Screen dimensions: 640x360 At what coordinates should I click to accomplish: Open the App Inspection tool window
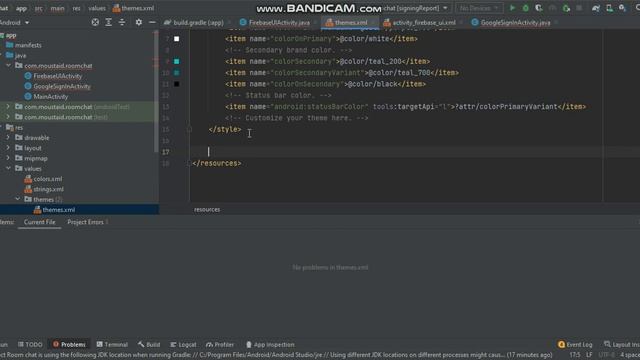pyautogui.click(x=270, y=344)
